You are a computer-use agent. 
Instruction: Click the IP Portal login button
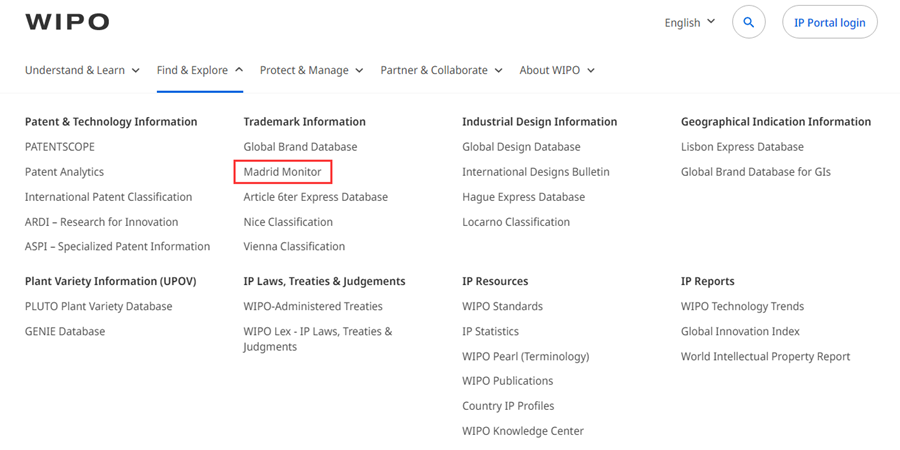[829, 22]
